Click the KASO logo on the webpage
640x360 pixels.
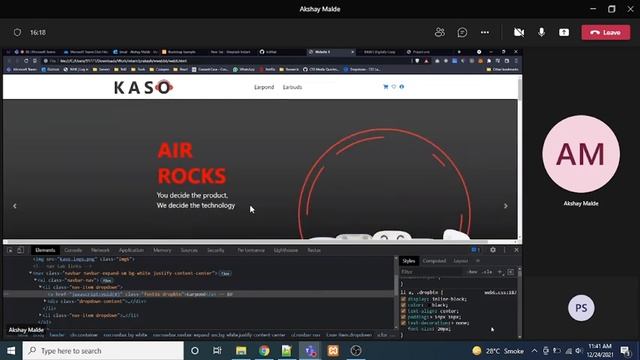click(143, 87)
